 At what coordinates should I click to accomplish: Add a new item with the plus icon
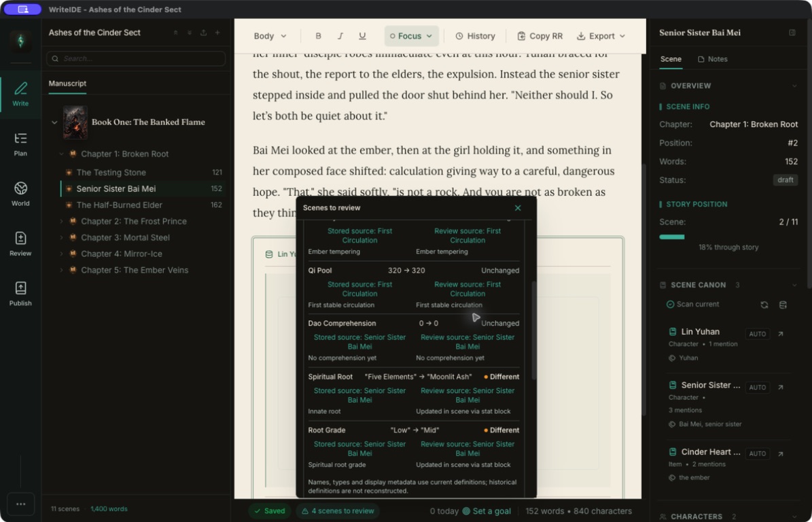coord(217,33)
